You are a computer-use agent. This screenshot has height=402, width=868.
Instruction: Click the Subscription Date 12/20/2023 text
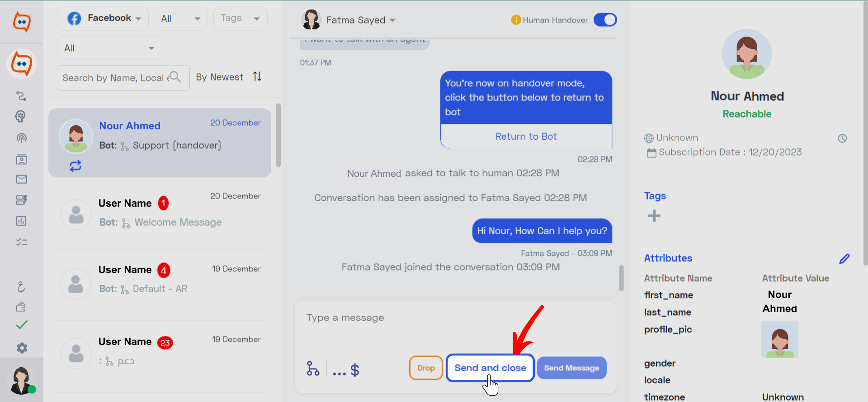coord(730,152)
